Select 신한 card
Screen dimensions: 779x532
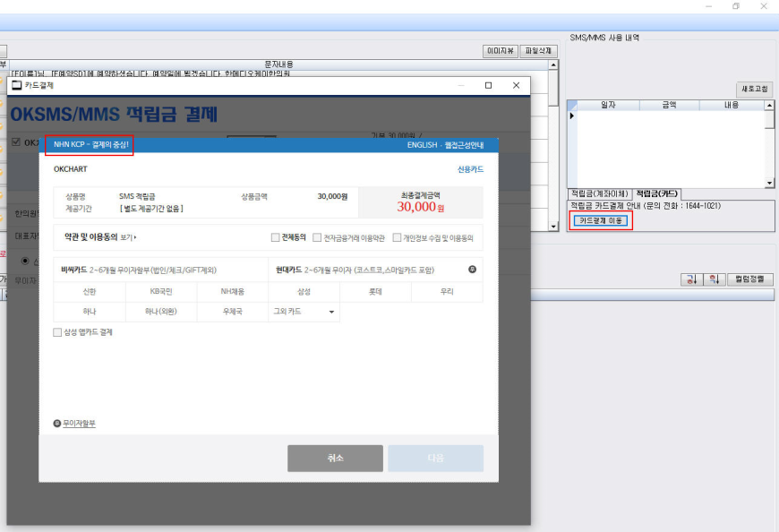(x=90, y=292)
